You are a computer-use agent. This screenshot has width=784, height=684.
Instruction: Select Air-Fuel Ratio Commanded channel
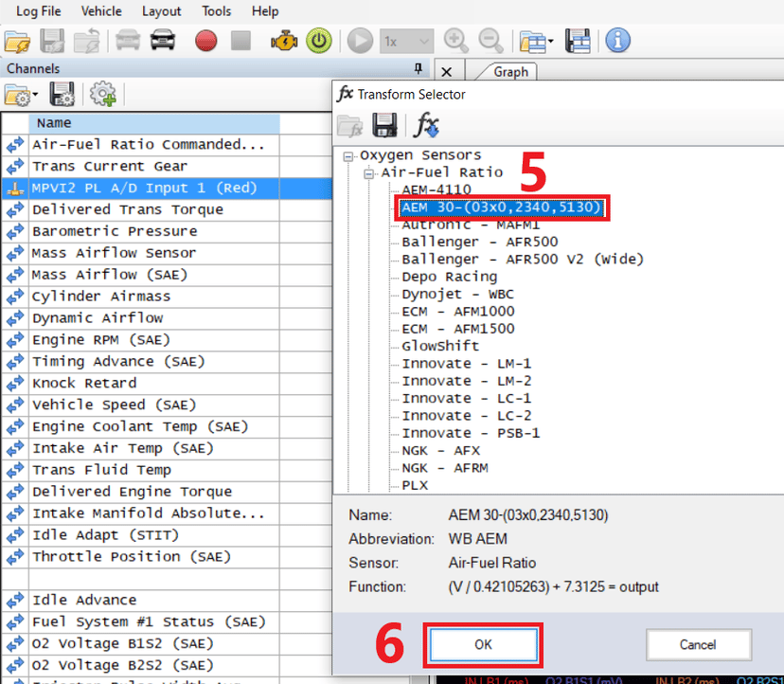point(149,145)
